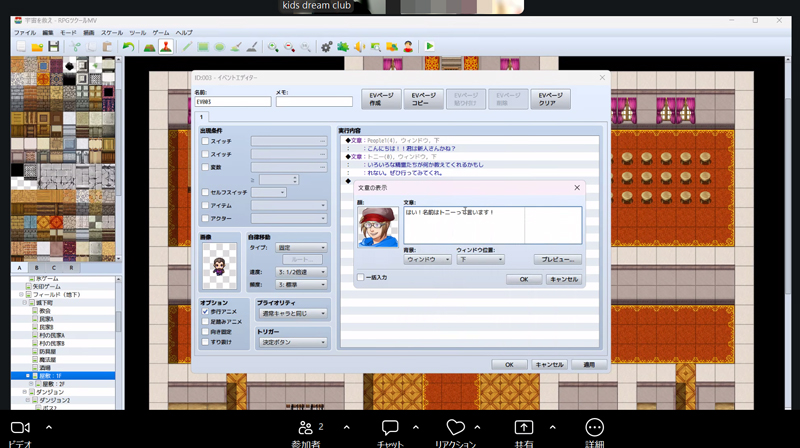Click the プレビュー button
This screenshot has height=448, width=800.
click(x=556, y=259)
